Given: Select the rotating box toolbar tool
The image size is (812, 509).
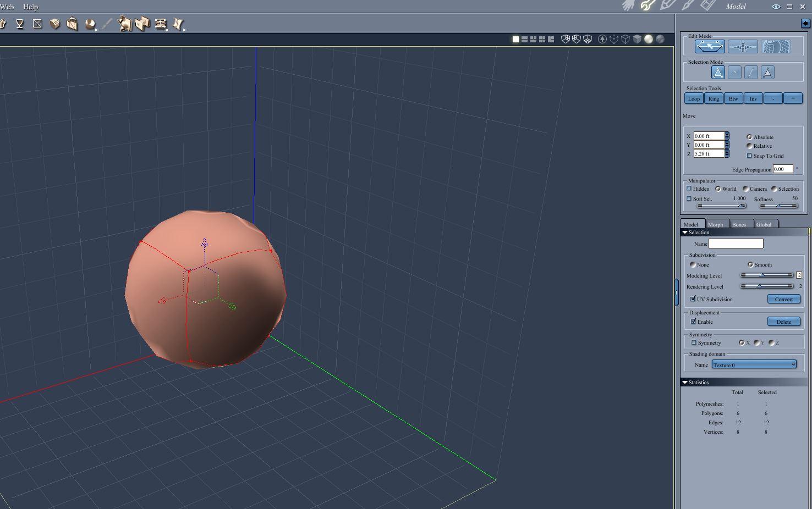Looking at the screenshot, I should 72,24.
